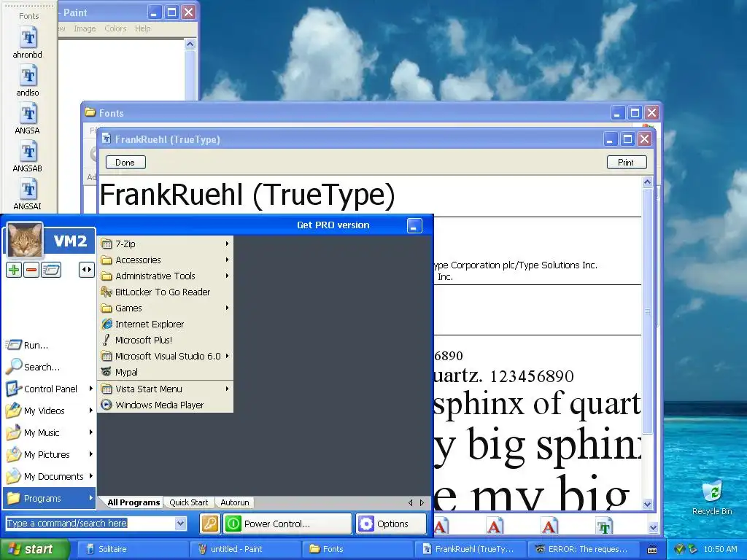Open the Colors menu in Paint
Screen dimensions: 747x560
(x=115, y=28)
